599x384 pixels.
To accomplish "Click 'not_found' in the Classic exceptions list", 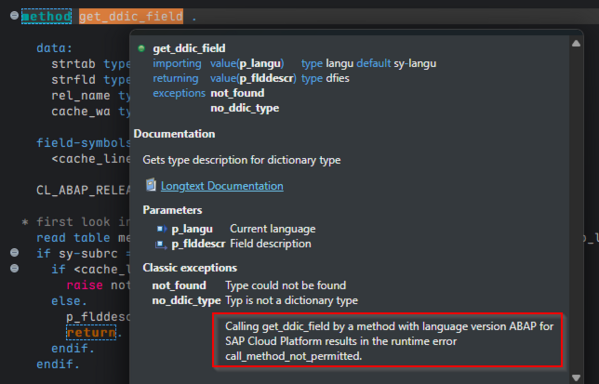I will [x=179, y=285].
